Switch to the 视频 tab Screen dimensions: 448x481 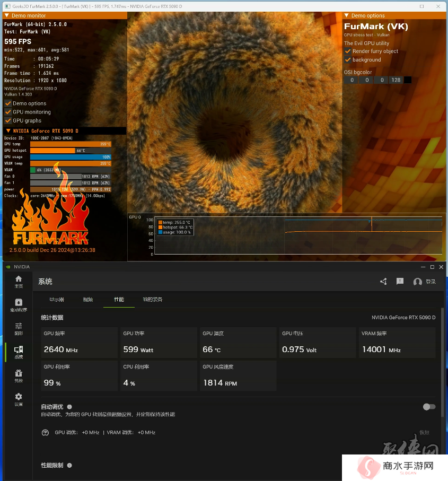click(88, 300)
